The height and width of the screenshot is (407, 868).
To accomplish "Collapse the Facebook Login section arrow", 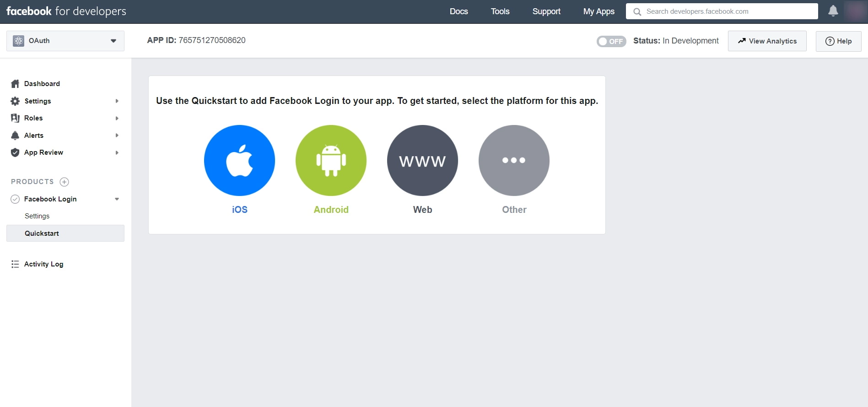I will click(x=117, y=199).
